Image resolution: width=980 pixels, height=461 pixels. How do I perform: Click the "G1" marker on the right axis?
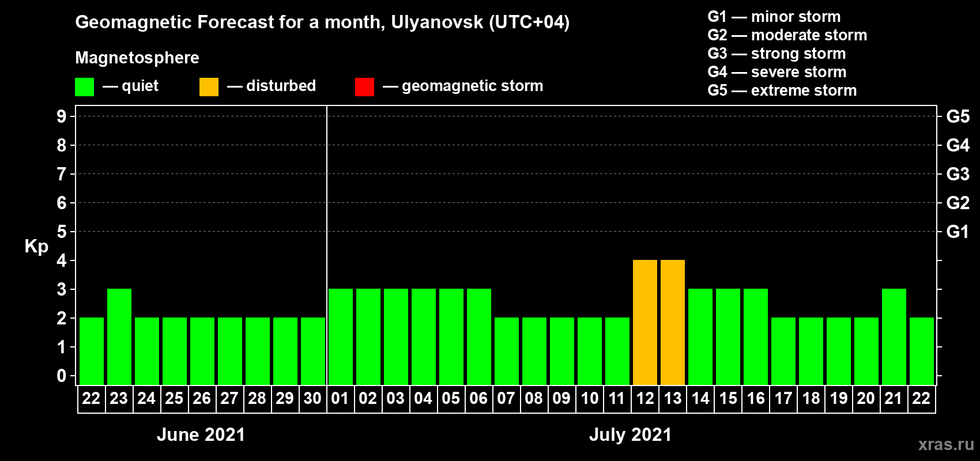(958, 232)
